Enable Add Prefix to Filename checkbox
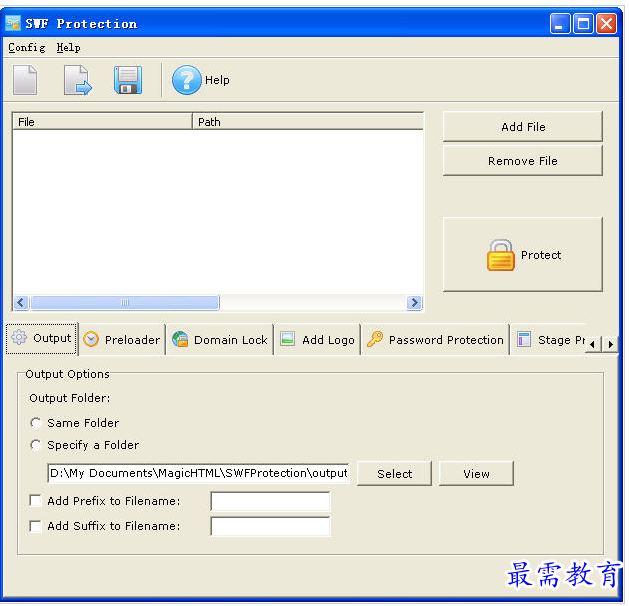 [x=35, y=501]
